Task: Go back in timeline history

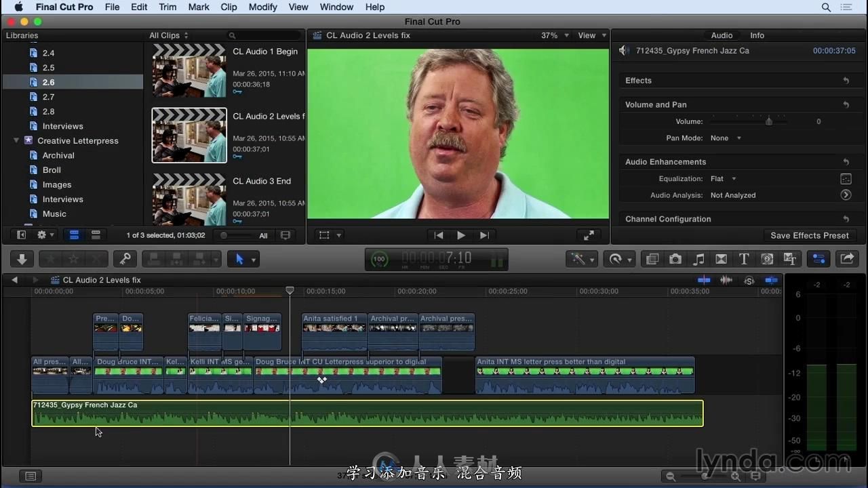Action: click(14, 280)
